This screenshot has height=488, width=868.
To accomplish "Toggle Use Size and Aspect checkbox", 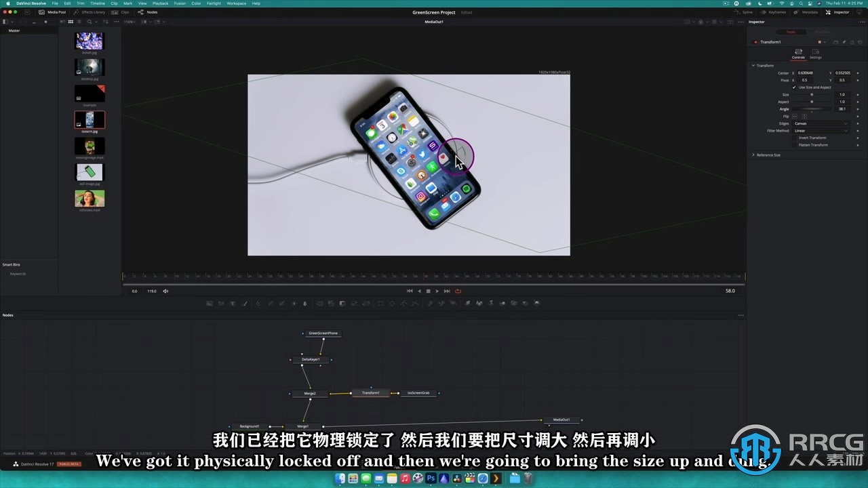I will [x=794, y=87].
